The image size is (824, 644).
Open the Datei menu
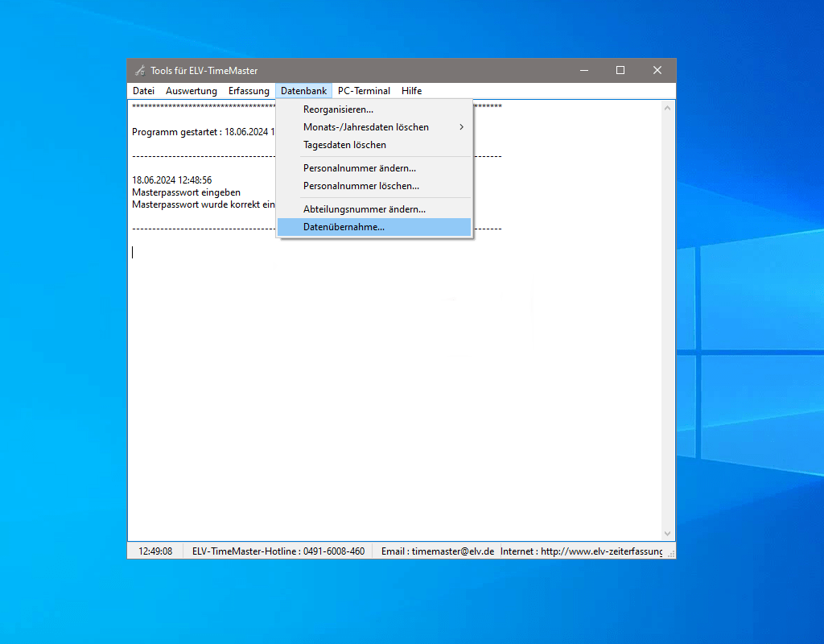point(143,91)
